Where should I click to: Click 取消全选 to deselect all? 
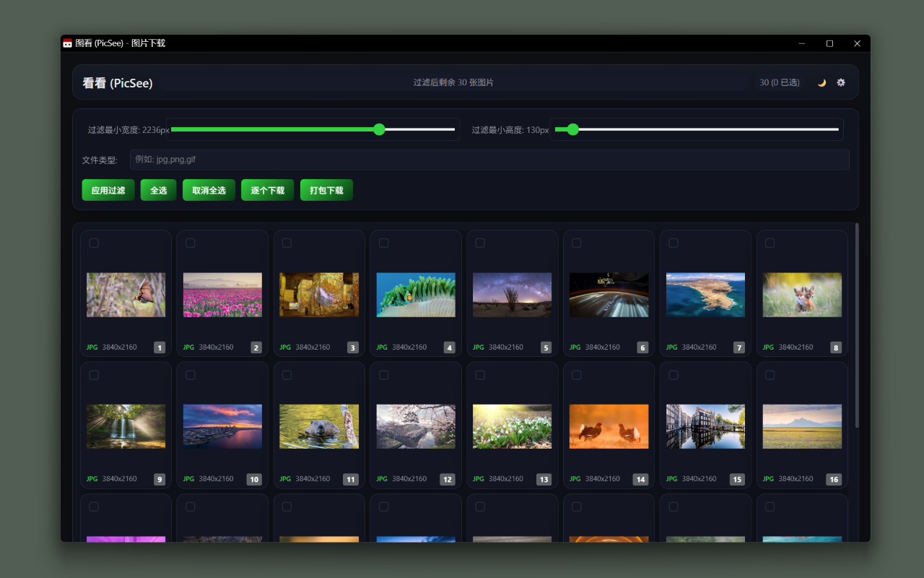point(209,190)
